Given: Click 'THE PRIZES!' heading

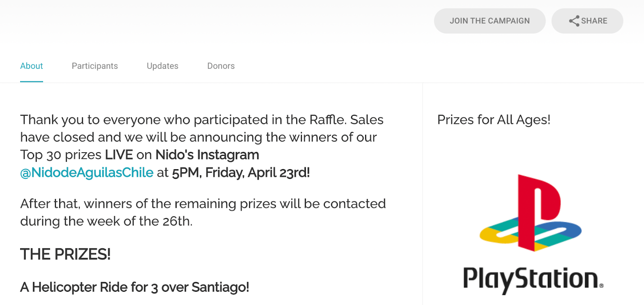Looking at the screenshot, I should tap(65, 254).
